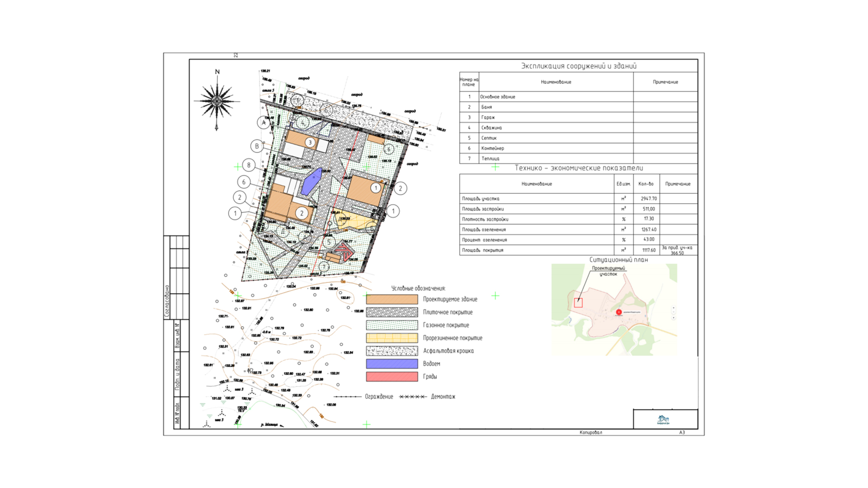Click circled number 7 near the greenhouse
This screenshot has width=868, height=488.
324,267
